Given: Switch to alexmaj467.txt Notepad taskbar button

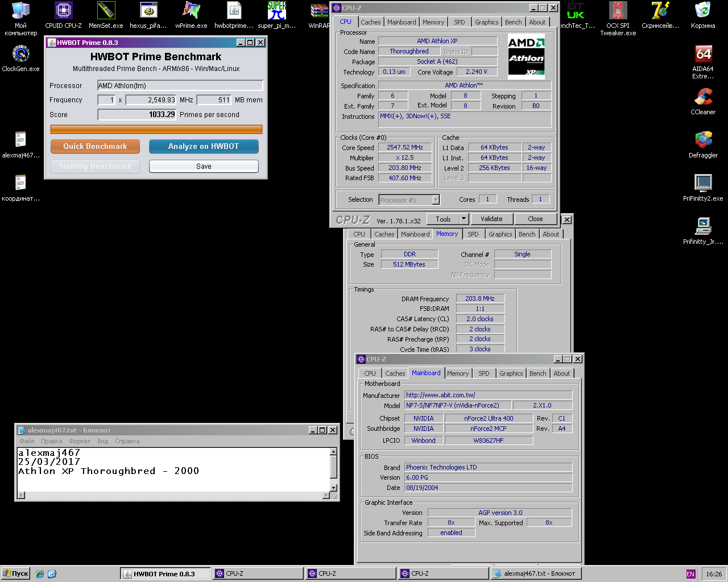Looking at the screenshot, I should [535, 574].
